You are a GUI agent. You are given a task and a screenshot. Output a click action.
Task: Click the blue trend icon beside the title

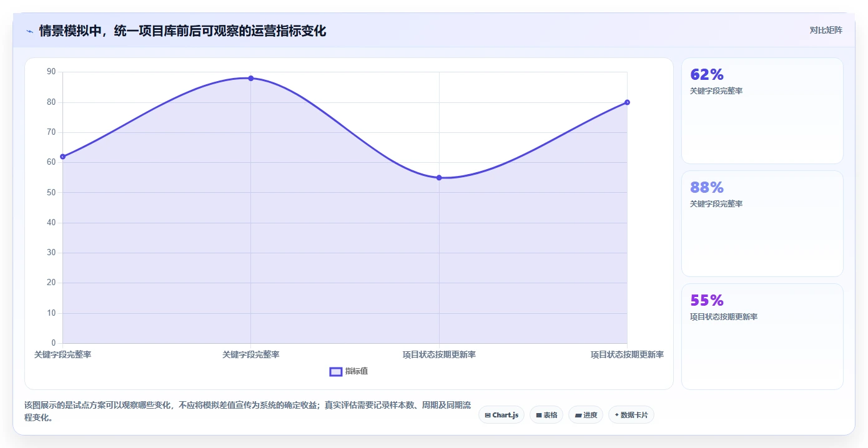click(x=29, y=31)
